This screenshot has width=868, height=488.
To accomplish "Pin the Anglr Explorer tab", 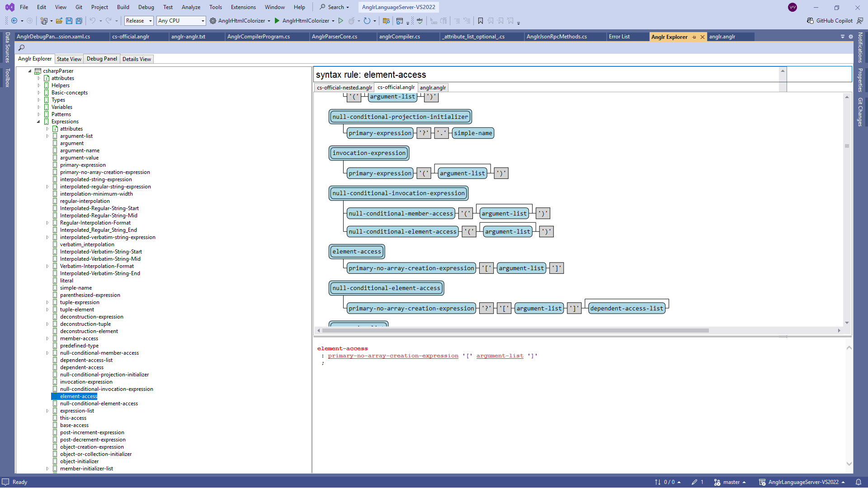I will point(694,37).
